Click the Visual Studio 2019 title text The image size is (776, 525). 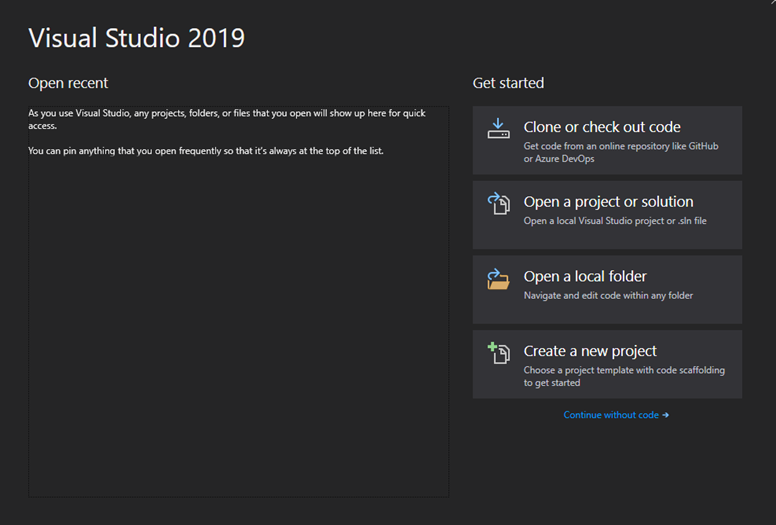click(x=136, y=38)
